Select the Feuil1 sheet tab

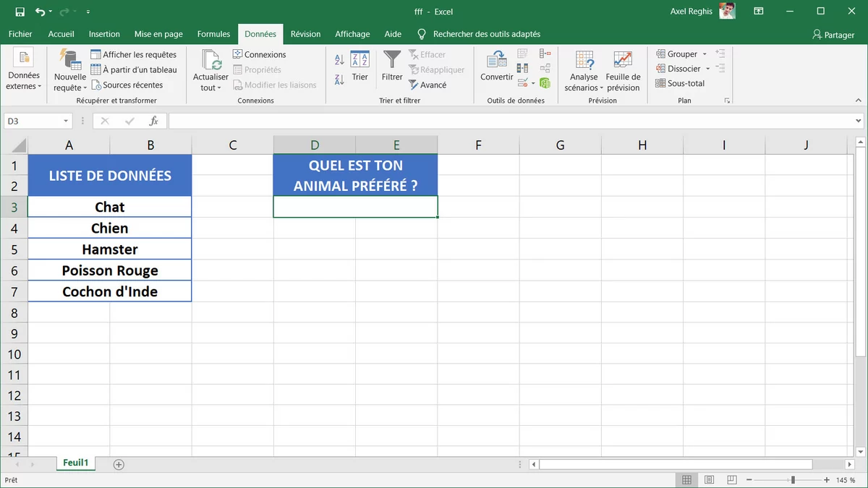point(75,463)
